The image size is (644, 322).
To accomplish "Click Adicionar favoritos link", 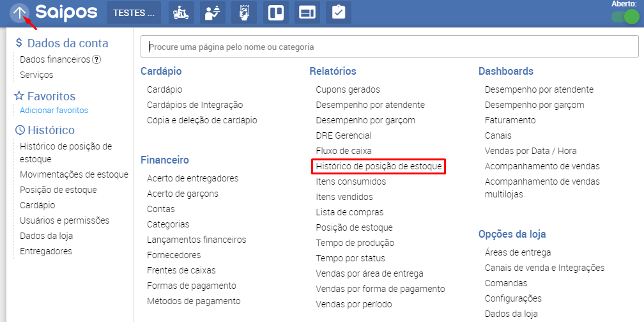I will pyautogui.click(x=54, y=110).
